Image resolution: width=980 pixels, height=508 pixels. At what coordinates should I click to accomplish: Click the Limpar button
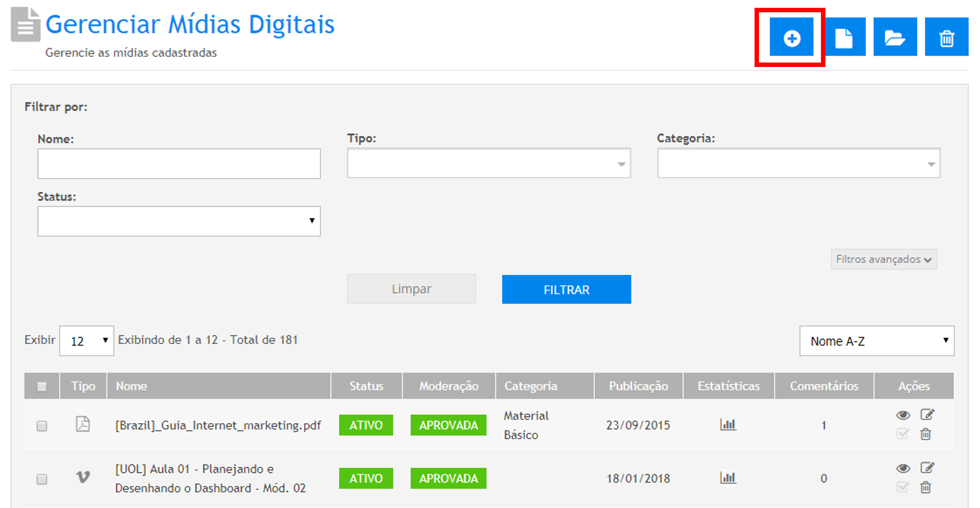411,289
